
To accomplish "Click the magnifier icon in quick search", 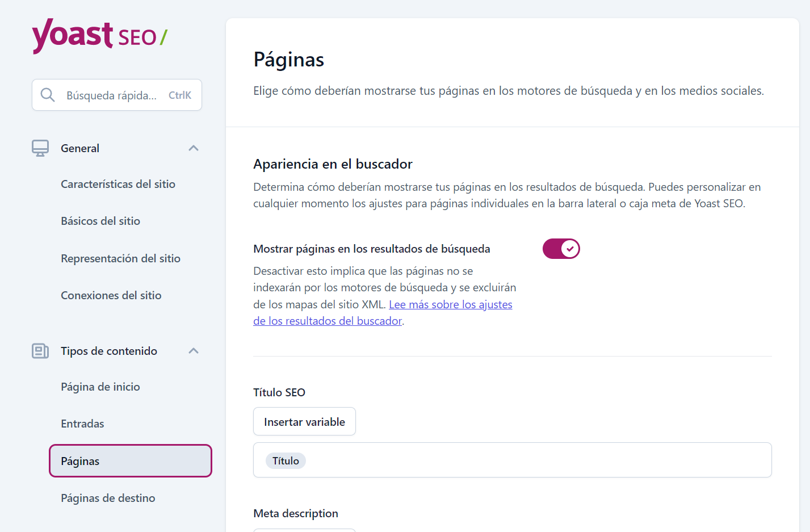I will tap(48, 95).
